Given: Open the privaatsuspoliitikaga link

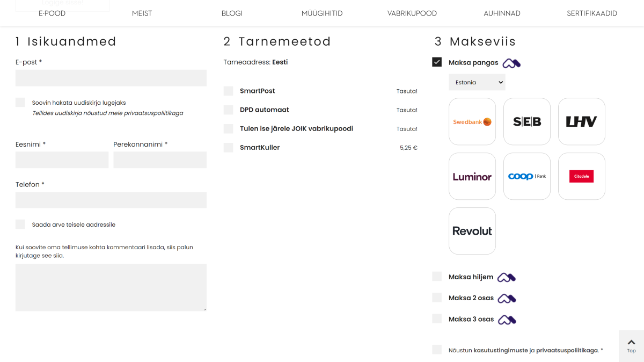Looking at the screenshot, I should pyautogui.click(x=567, y=350).
